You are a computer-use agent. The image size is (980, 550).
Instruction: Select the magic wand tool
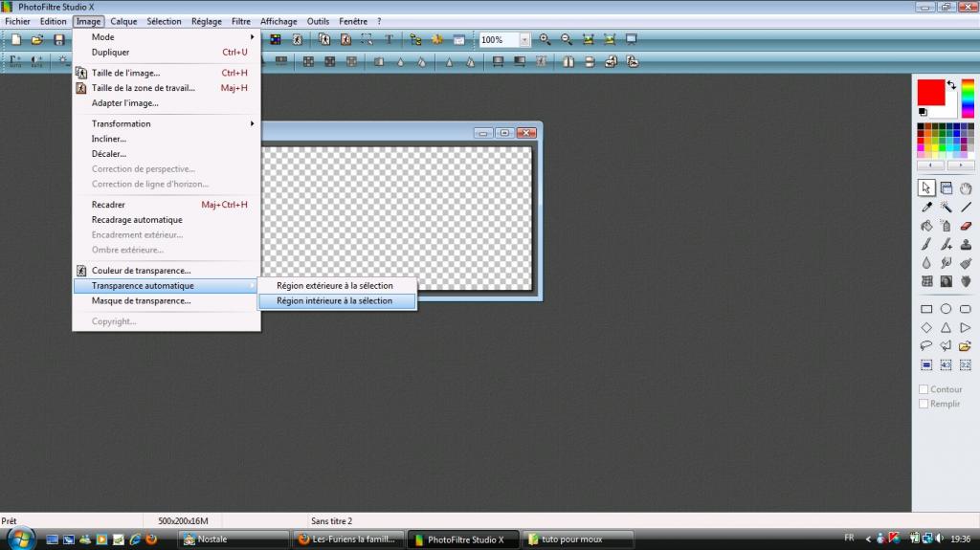point(947,207)
